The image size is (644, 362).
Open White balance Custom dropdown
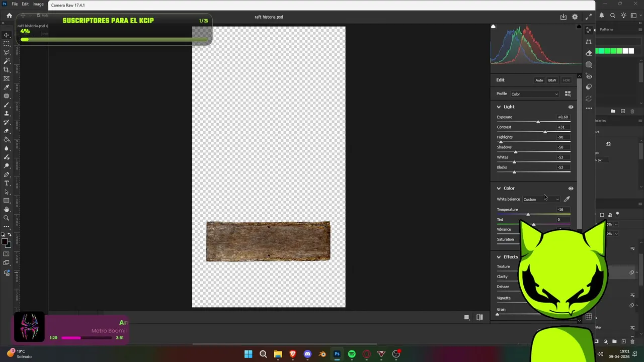point(541,200)
